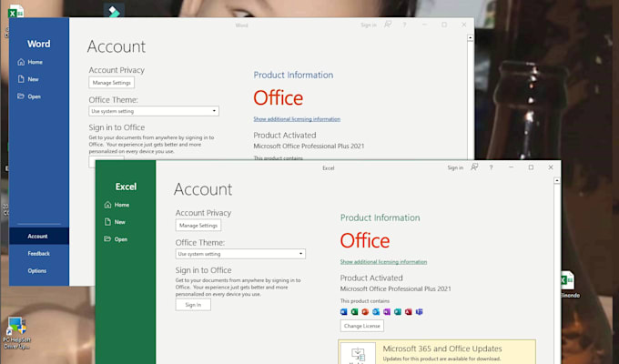The image size is (619, 364).
Task: Choose Open in the Word sidebar
Action: tap(29, 96)
